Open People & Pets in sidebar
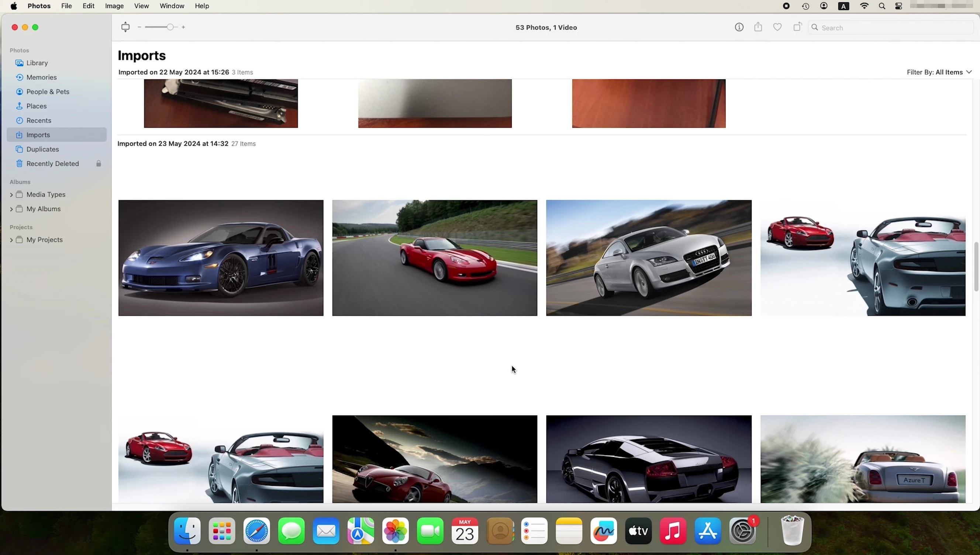 click(x=57, y=91)
